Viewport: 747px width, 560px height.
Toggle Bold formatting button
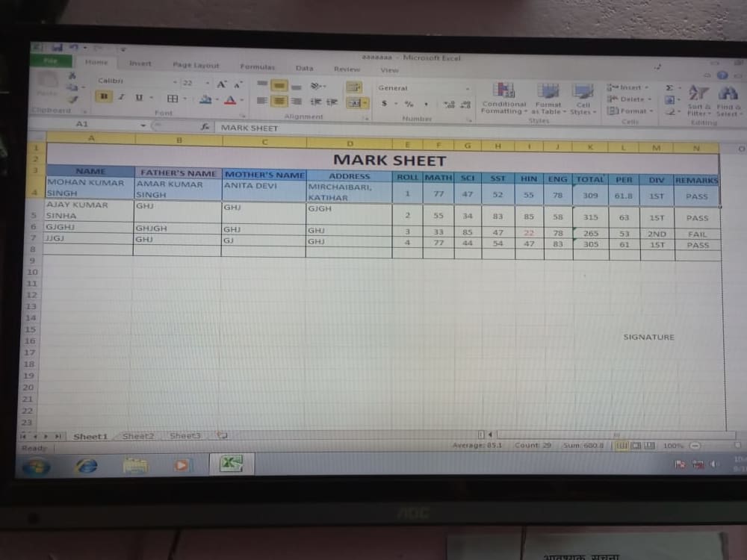[104, 96]
